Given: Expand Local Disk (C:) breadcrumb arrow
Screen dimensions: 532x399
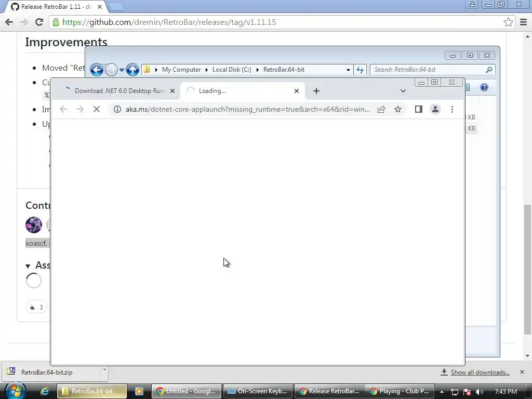Looking at the screenshot, I should 258,70.
